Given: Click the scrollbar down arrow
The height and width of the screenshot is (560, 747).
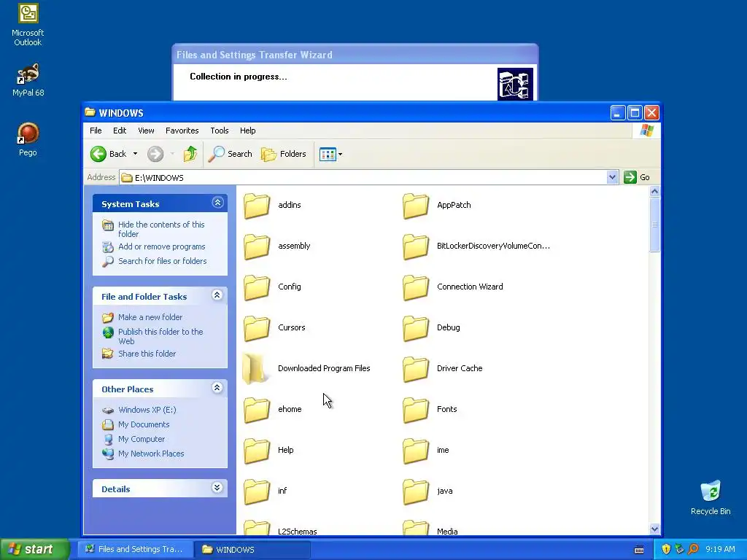Looking at the screenshot, I should tap(654, 529).
